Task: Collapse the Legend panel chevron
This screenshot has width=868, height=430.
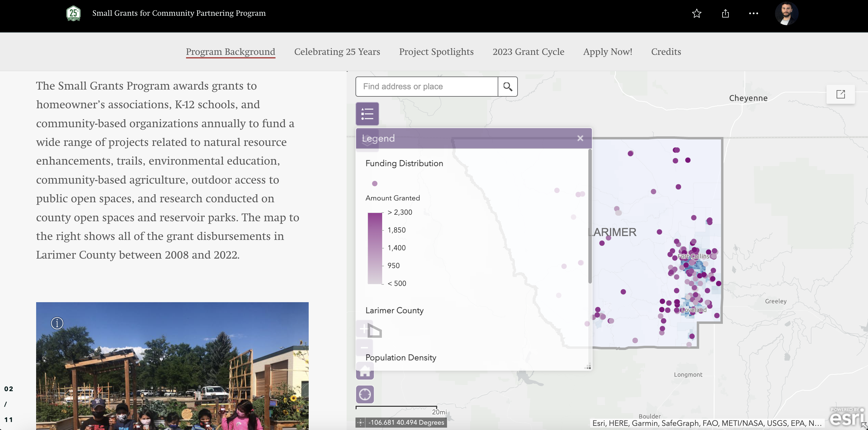Action: pos(367,143)
